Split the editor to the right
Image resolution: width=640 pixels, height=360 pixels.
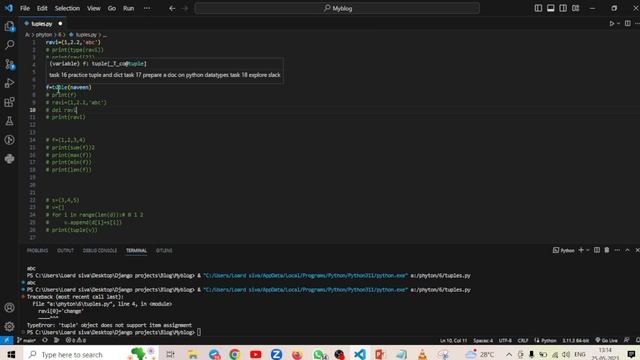coord(628,24)
